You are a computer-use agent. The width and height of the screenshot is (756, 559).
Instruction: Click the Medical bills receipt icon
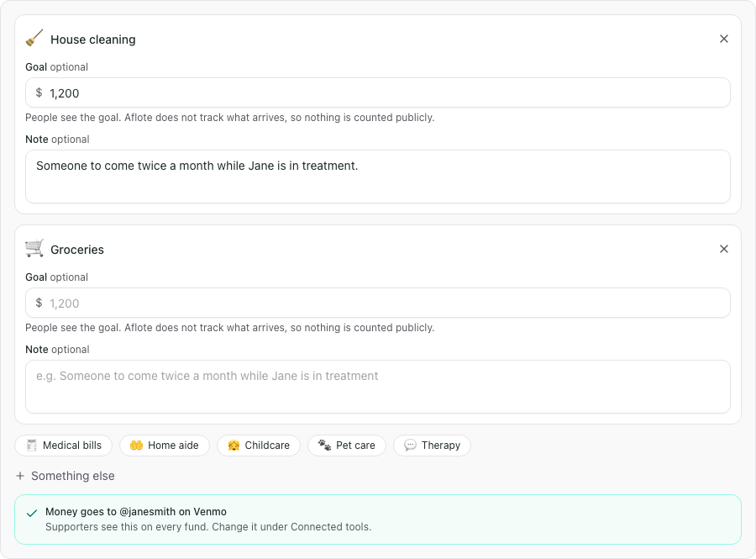31,446
